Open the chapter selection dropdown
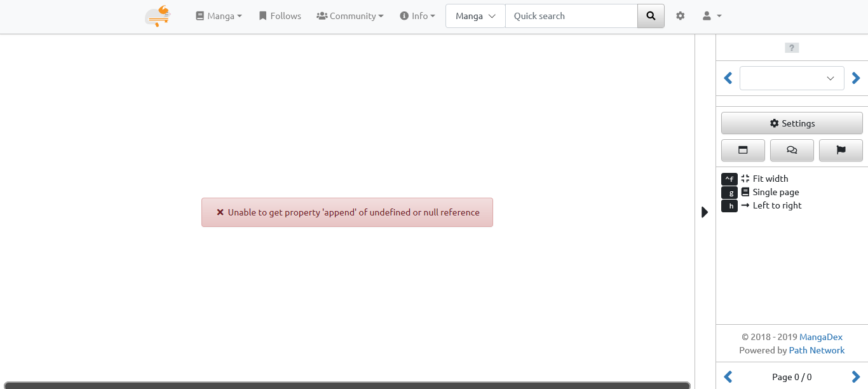Screen dimensions: 868x389 (x=792, y=78)
